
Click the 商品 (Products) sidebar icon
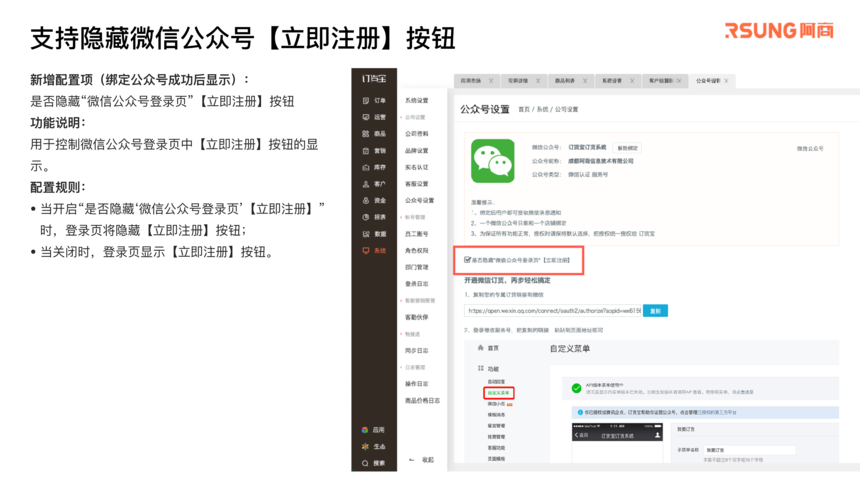tap(373, 134)
